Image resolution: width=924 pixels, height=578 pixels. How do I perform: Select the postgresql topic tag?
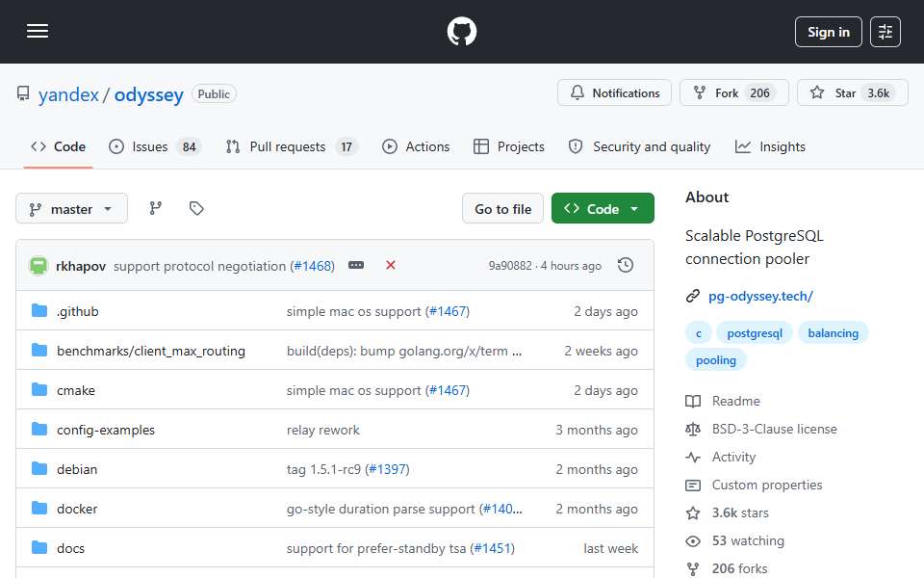click(x=755, y=333)
